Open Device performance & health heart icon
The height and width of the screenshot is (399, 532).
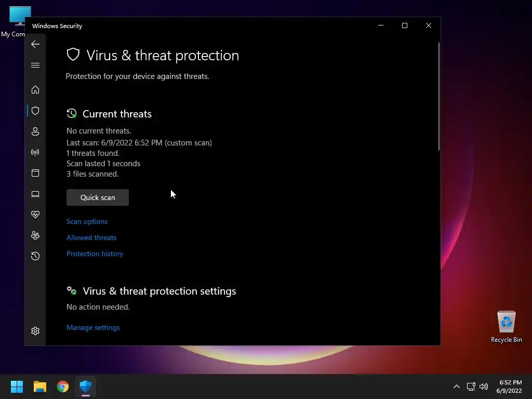[35, 215]
